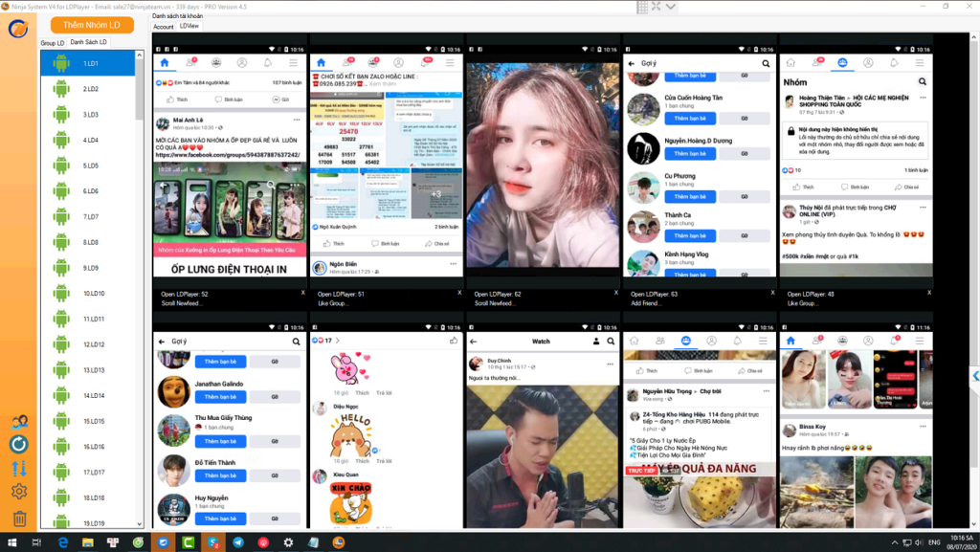Click the expand fullscreen arrows icon at top
The width and height of the screenshot is (980, 552).
(x=657, y=7)
